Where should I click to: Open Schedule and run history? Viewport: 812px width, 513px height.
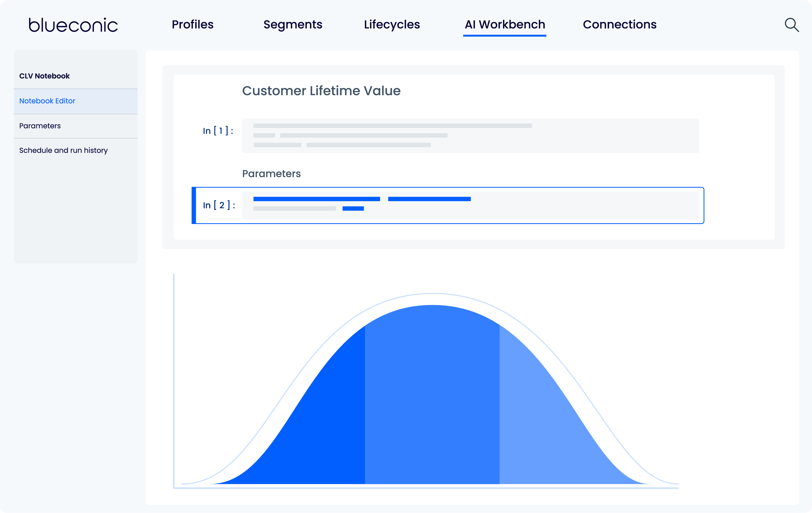click(x=63, y=150)
